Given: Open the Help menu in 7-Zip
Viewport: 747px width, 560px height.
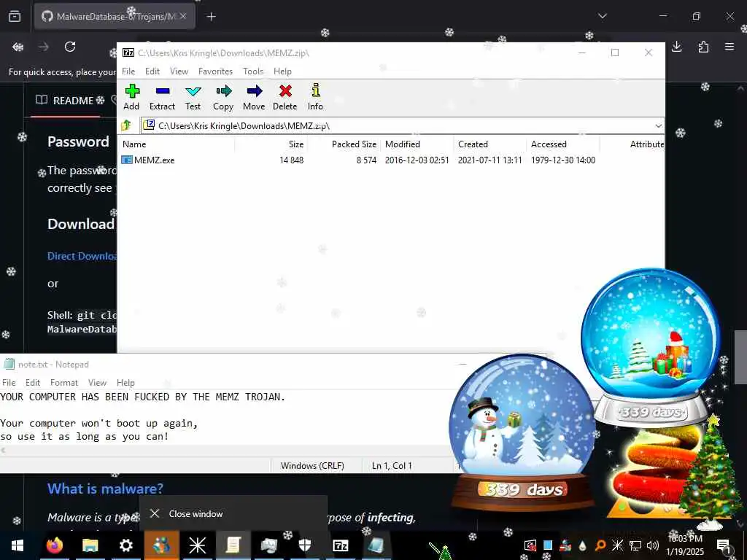Looking at the screenshot, I should coord(282,71).
